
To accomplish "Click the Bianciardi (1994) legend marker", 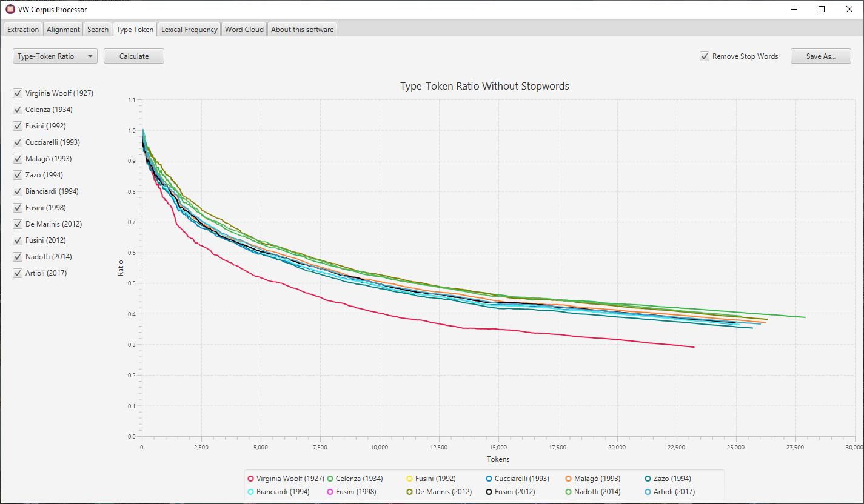I will point(251,492).
